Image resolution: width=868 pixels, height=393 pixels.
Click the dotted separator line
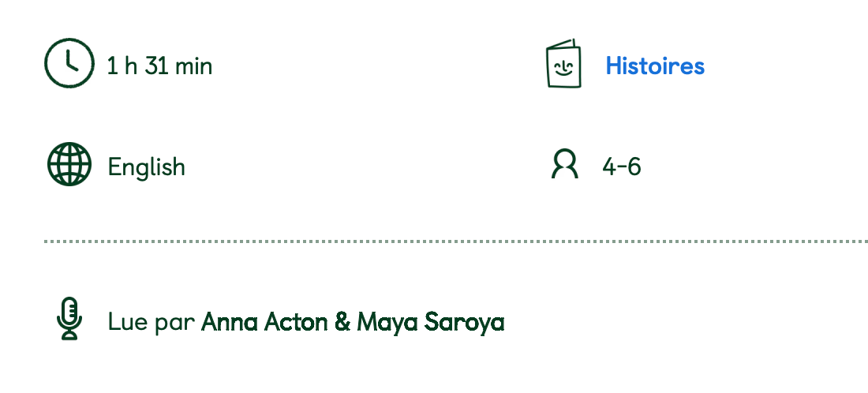point(456,241)
